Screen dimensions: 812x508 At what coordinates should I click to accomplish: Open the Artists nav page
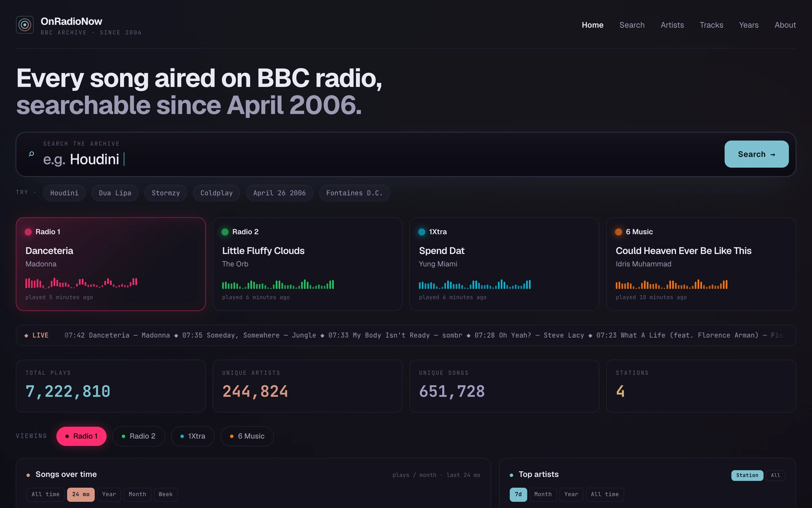[672, 25]
